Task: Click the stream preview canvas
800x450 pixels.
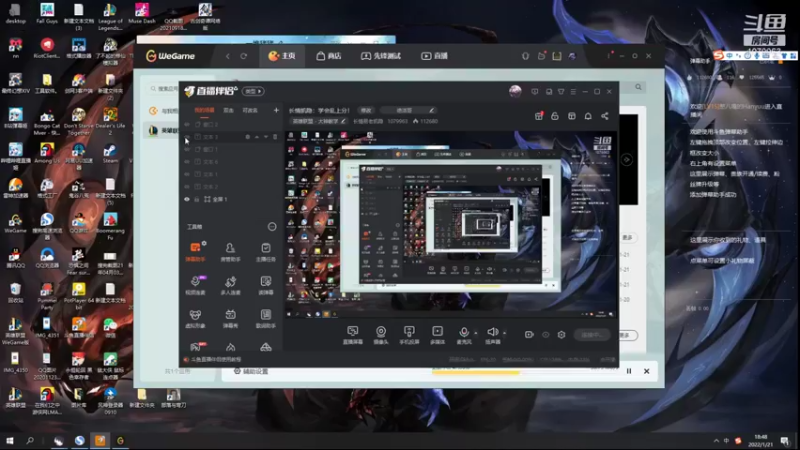Action: 451,224
